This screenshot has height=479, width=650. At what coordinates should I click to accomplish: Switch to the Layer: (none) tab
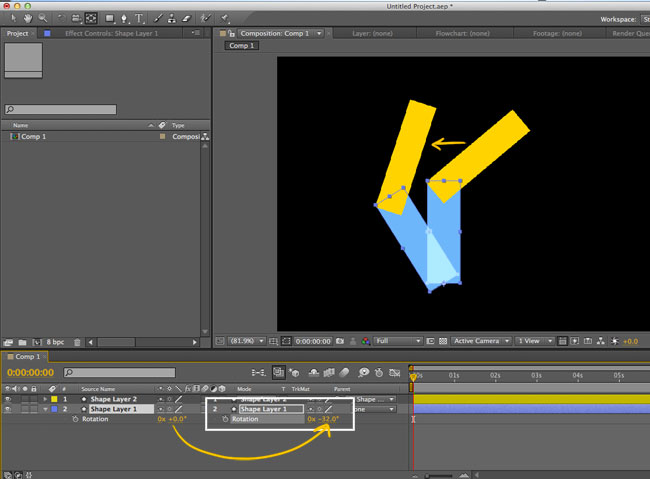click(372, 33)
